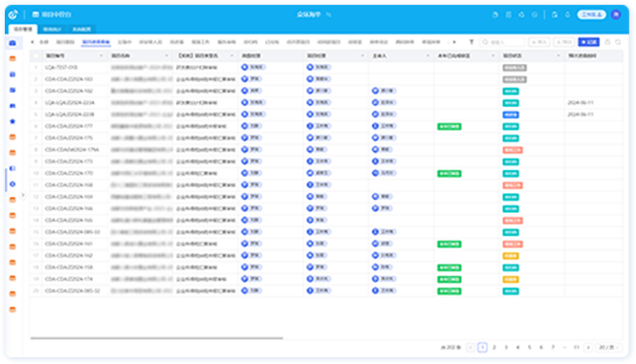
Task: Click project code CDA-CDA/Z2524-085-33
Action: click(x=72, y=232)
